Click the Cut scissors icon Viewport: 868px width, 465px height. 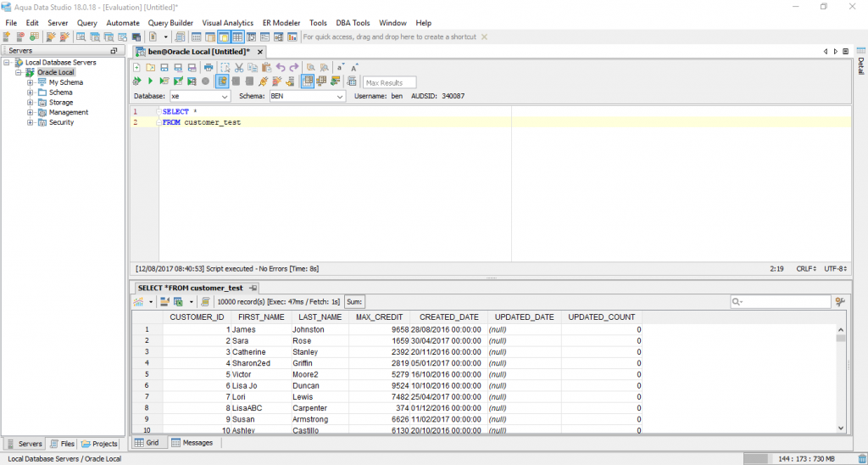click(239, 68)
